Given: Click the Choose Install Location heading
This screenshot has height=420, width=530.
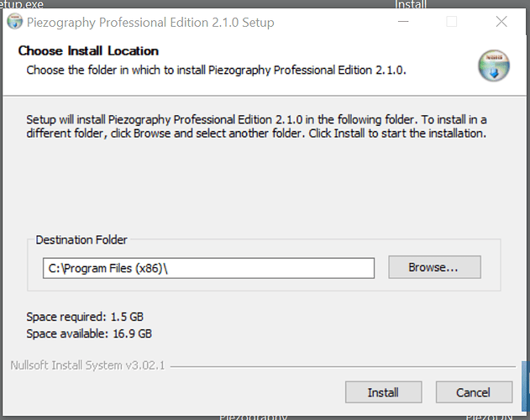Looking at the screenshot, I should click(x=88, y=51).
